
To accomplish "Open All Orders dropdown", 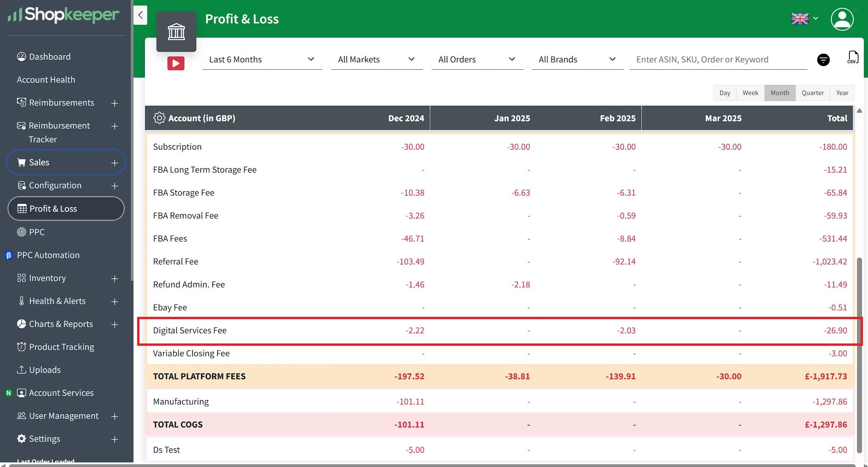I will pos(477,59).
